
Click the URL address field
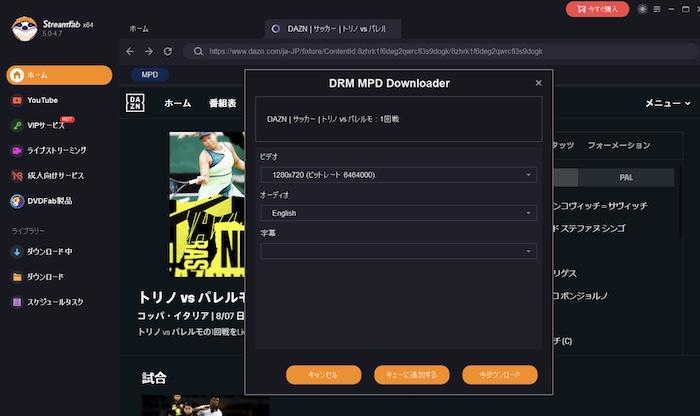(x=376, y=51)
